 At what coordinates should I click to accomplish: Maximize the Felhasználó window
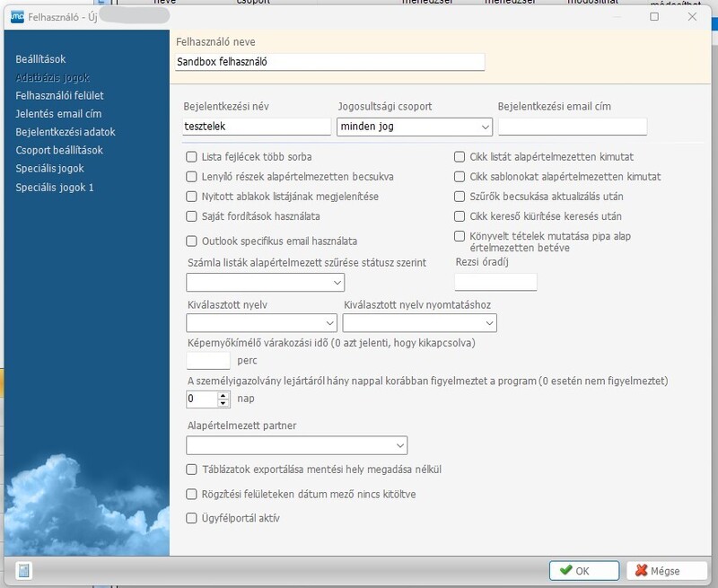[654, 16]
